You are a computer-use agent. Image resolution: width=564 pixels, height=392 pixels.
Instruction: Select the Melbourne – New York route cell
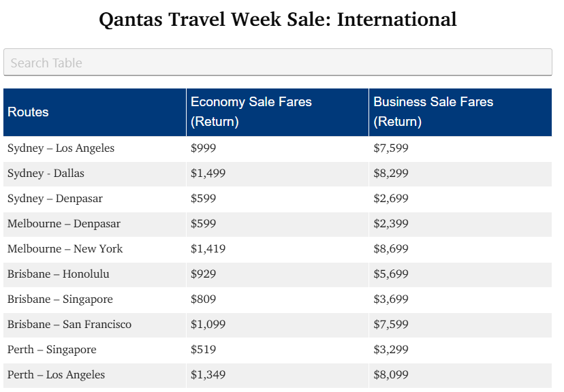(65, 249)
